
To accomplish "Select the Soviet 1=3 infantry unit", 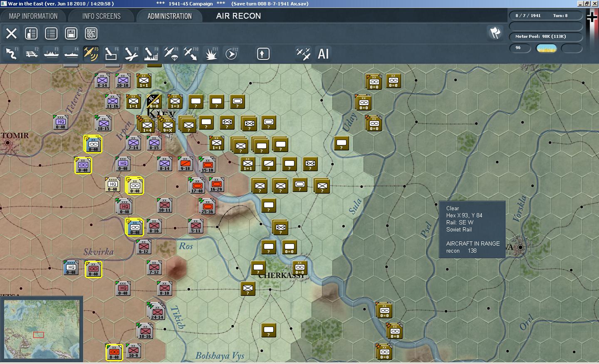I will pyautogui.click(x=175, y=101).
